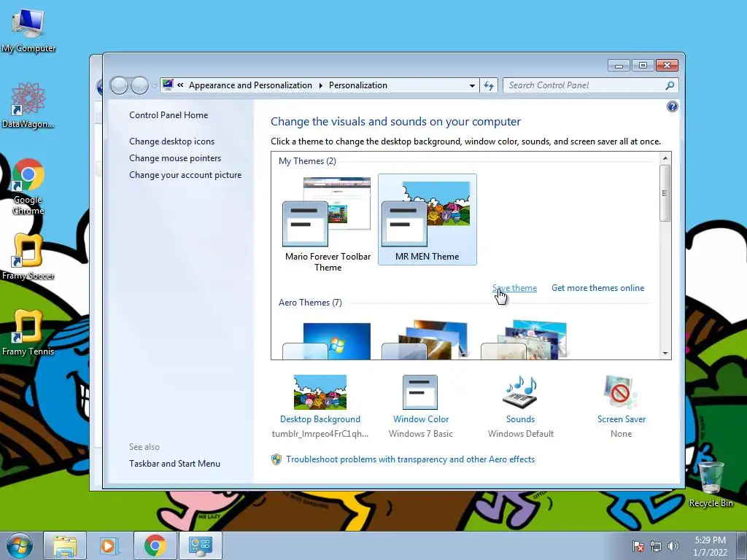
Task: Open Troubleshoot problems with transparency link
Action: [x=410, y=459]
